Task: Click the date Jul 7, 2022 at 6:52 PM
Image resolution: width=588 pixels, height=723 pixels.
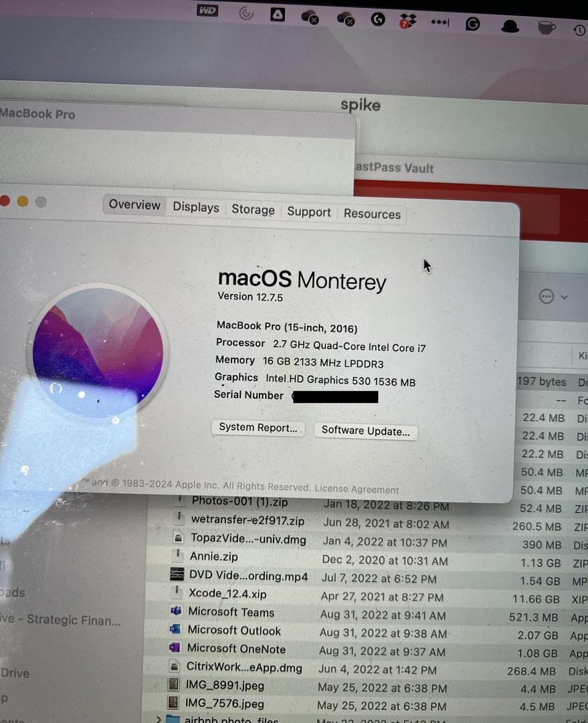Action: click(379, 578)
